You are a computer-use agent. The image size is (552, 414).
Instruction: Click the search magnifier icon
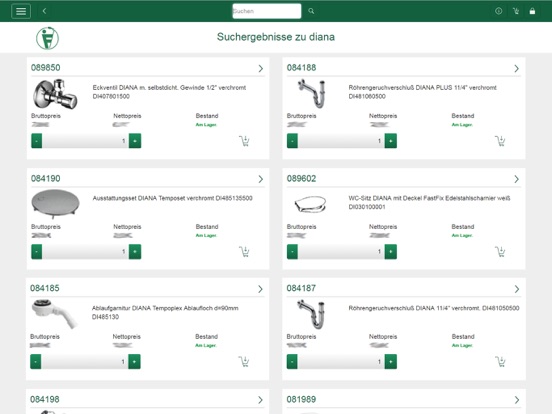click(x=311, y=11)
